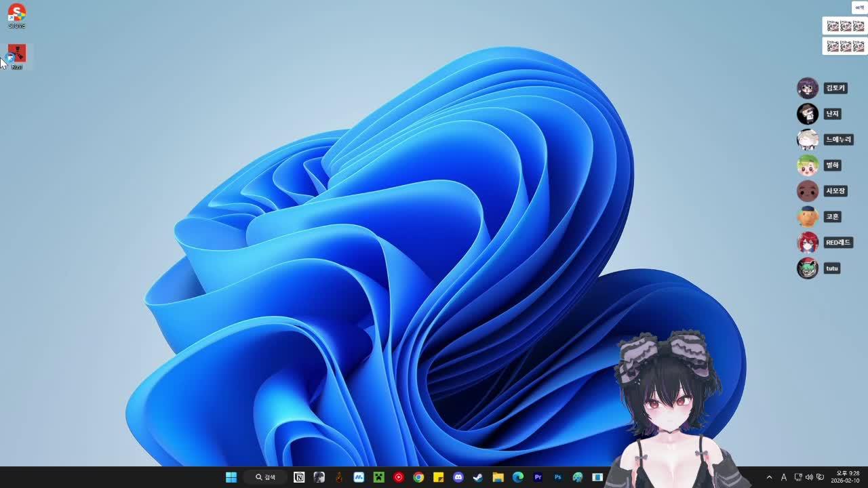868x488 pixels.
Task: Open Adobe Premiere Pro on the taskbar
Action: coord(537,476)
